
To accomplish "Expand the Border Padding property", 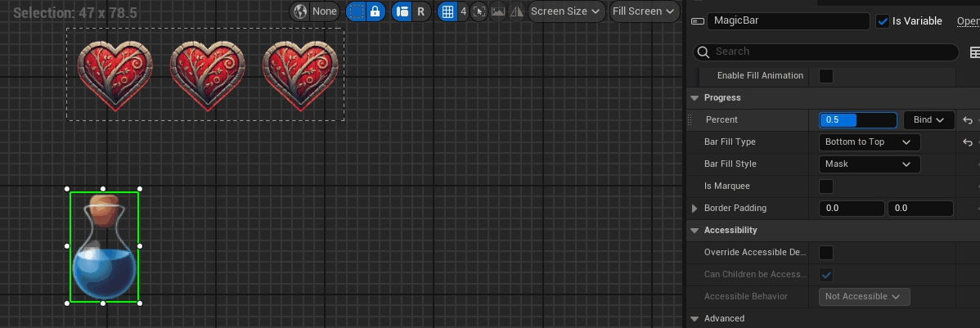I will [695, 209].
